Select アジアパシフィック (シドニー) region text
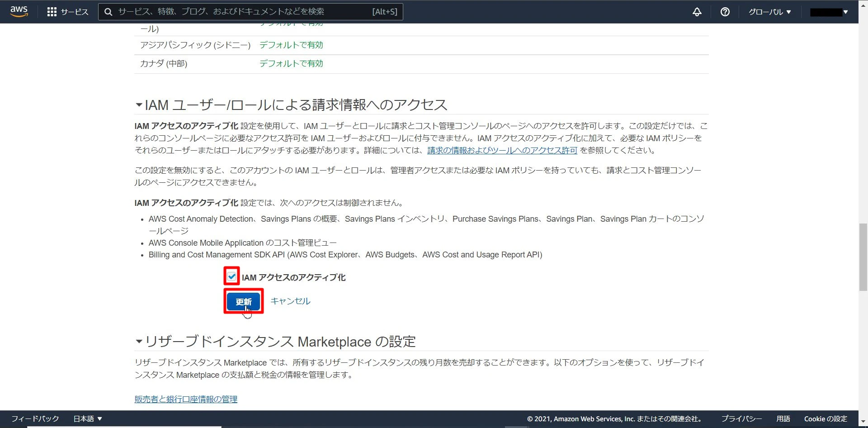Viewport: 868px width, 428px height. (x=195, y=45)
